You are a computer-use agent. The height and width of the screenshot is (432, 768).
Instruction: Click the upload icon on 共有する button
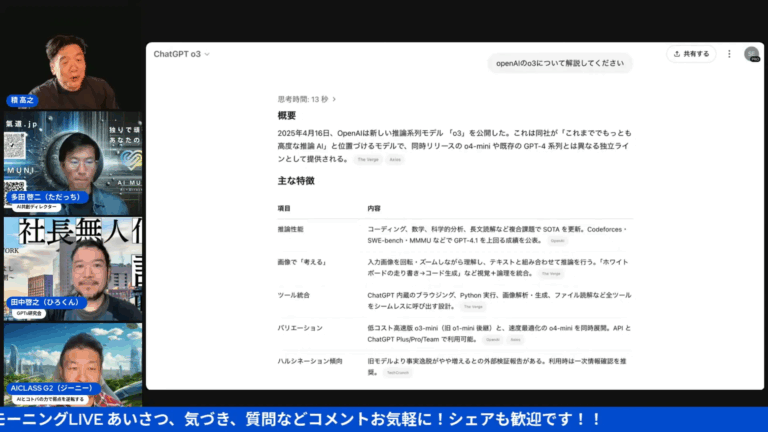tap(676, 54)
